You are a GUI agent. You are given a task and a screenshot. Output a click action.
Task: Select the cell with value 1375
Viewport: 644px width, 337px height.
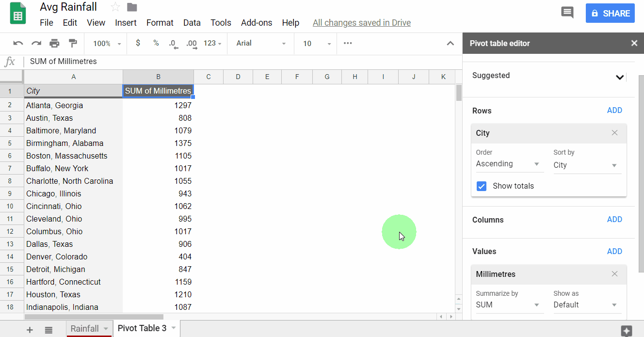158,143
